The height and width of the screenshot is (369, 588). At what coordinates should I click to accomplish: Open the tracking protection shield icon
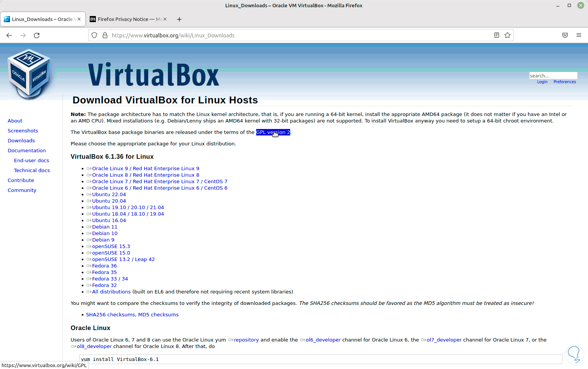pyautogui.click(x=94, y=35)
